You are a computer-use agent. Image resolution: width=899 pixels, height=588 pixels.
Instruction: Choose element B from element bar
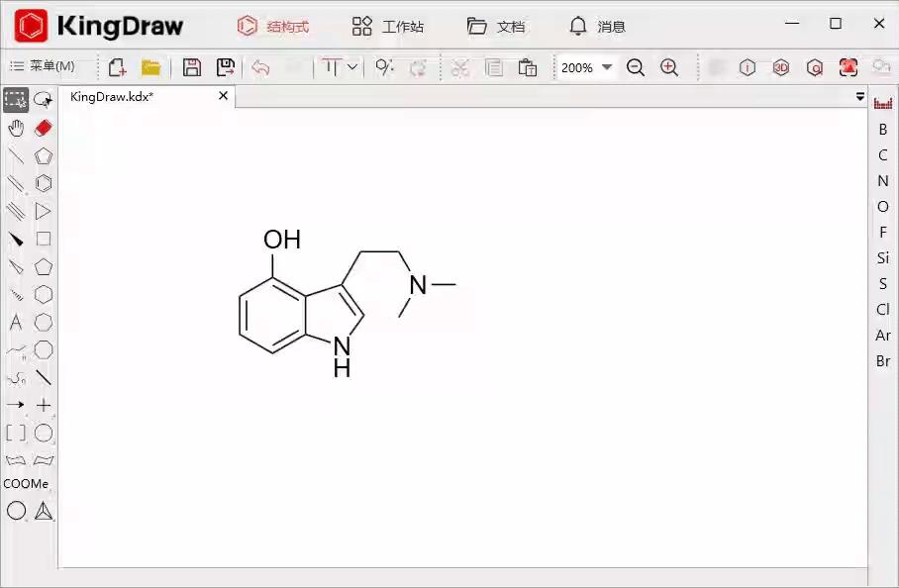(x=883, y=130)
